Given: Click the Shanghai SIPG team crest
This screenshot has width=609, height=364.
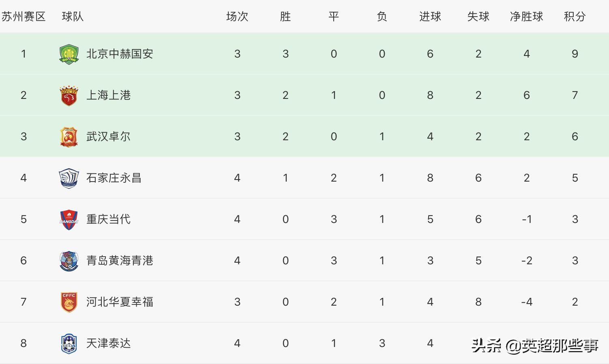Looking at the screenshot, I should pos(69,96).
